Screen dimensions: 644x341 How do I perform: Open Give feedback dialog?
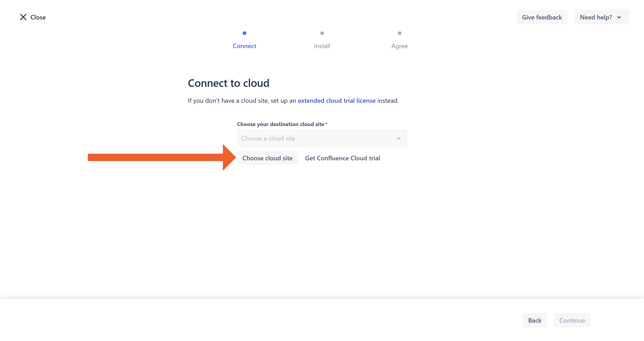pyautogui.click(x=542, y=17)
